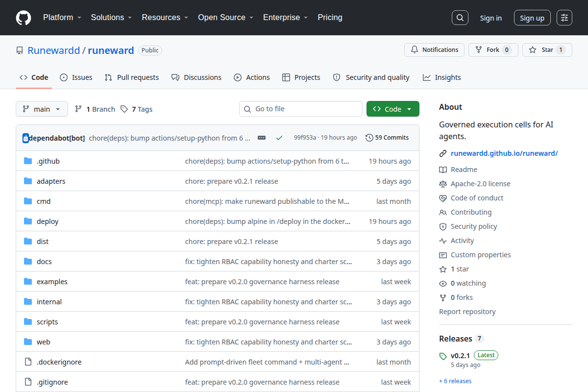The height and width of the screenshot is (392, 588).
Task: Click the adapters folder icon
Action: [x=28, y=181]
